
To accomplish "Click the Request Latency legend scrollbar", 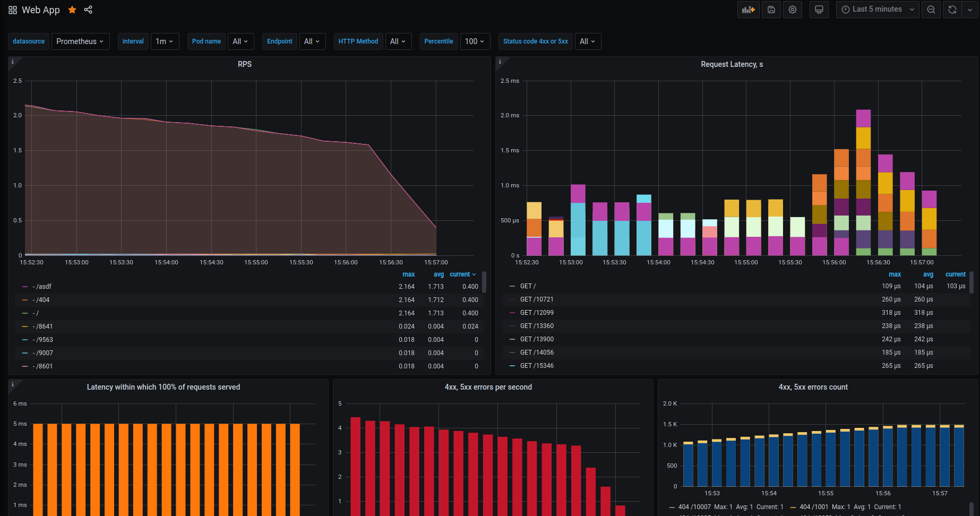I will [x=972, y=282].
